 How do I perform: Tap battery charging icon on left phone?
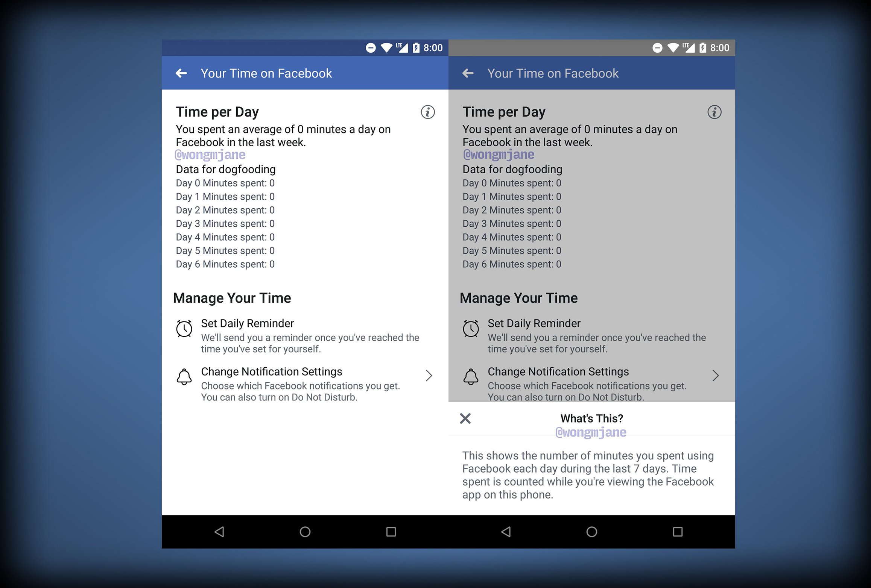point(416,48)
